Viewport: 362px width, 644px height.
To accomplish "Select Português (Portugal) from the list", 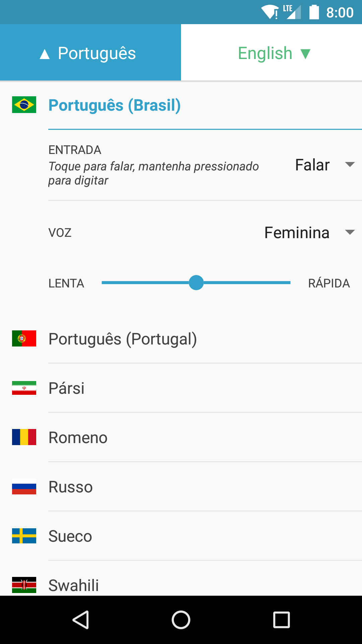I will click(123, 339).
